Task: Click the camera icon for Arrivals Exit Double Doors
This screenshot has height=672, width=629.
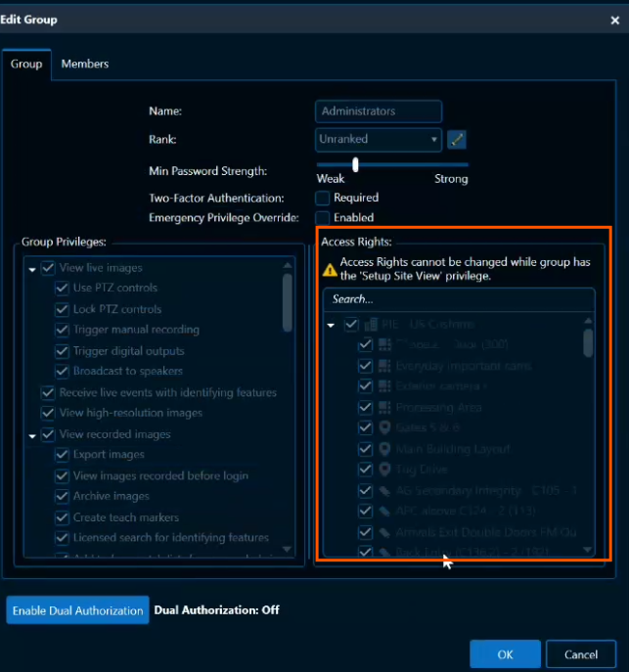Action: pos(384,532)
